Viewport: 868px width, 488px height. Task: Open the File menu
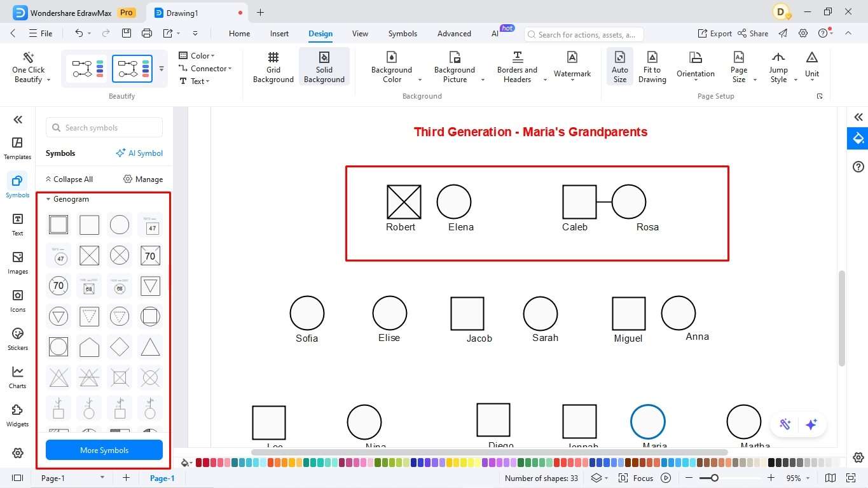pos(41,33)
